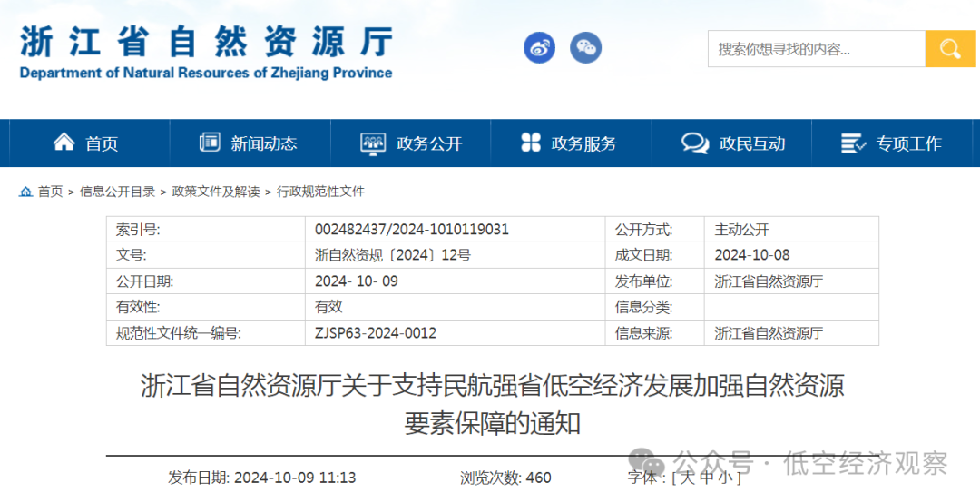Image resolution: width=980 pixels, height=503 pixels.
Task: Open the 专项工作 navigation menu
Action: click(893, 143)
